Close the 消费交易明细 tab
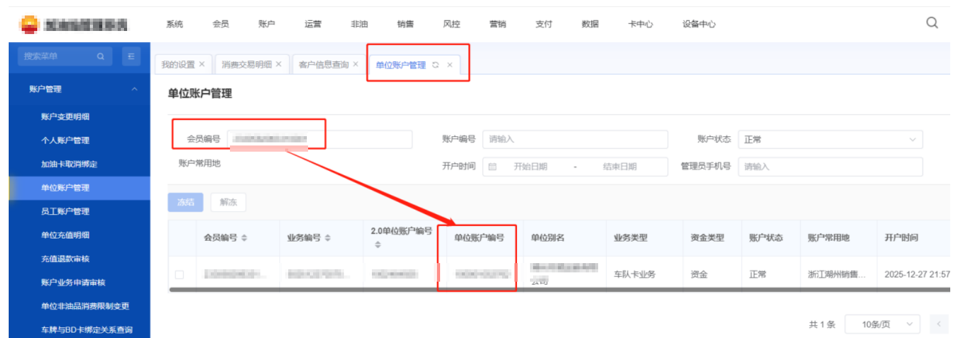 pos(279,64)
